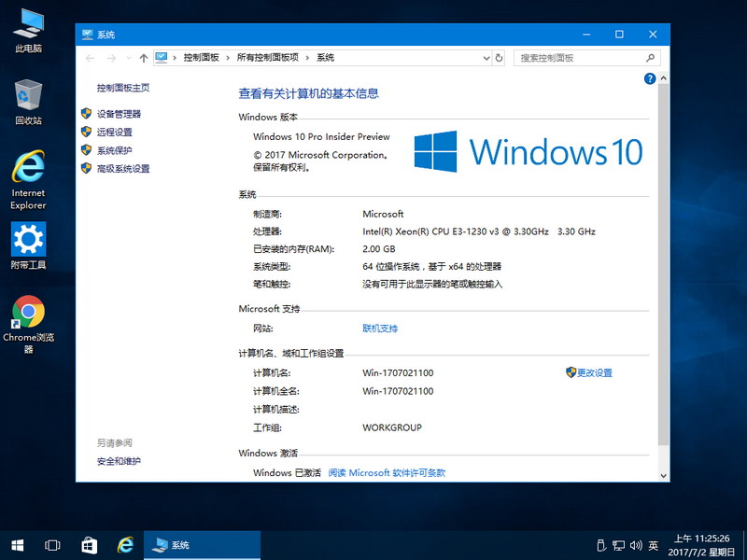Open the address bar history dropdown
The width and height of the screenshot is (747, 560).
(486, 58)
